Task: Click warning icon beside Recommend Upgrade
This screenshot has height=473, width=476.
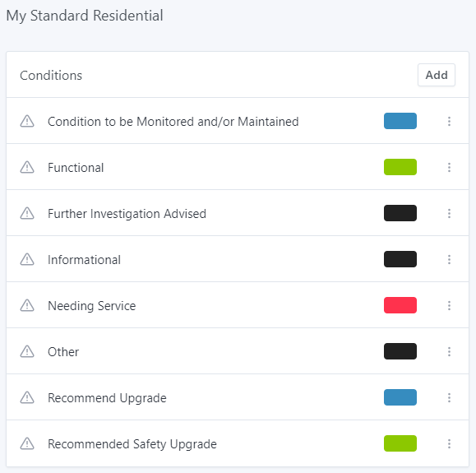Action: point(27,397)
